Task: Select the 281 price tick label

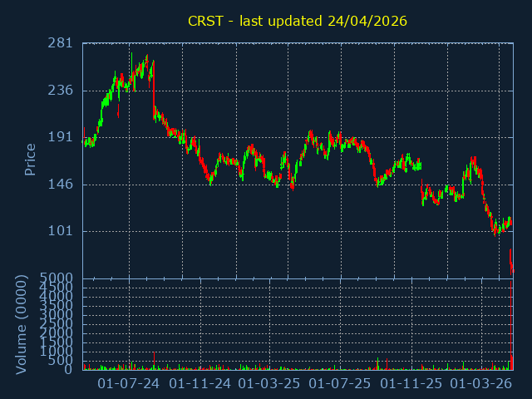Action: click(62, 43)
